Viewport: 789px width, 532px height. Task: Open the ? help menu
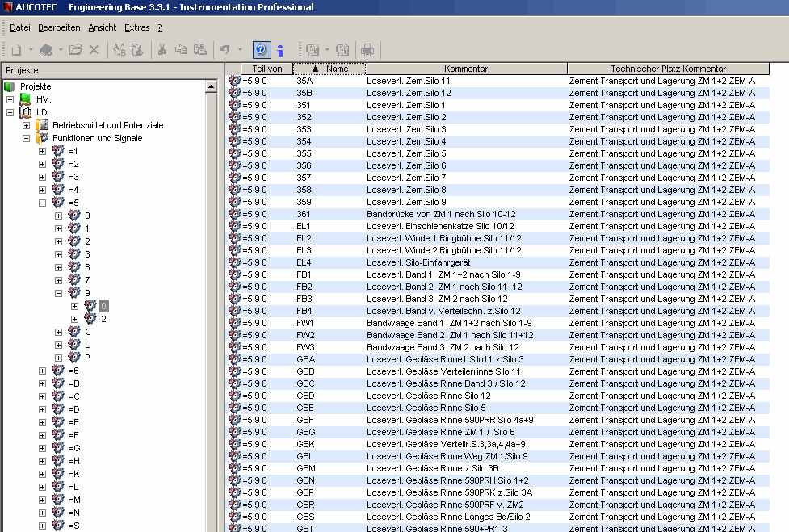[x=160, y=27]
